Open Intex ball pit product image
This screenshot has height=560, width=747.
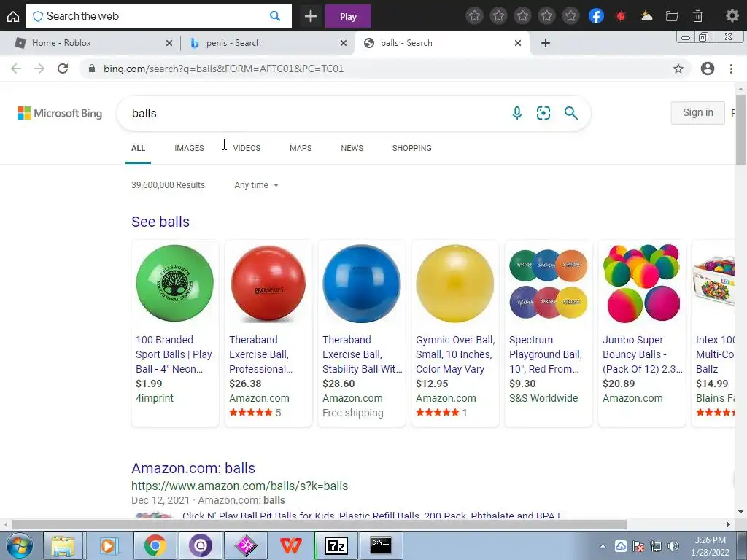tap(713, 284)
